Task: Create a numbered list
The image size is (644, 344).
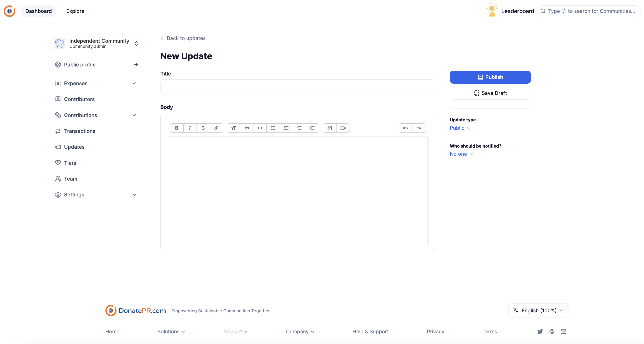Action: click(x=286, y=128)
